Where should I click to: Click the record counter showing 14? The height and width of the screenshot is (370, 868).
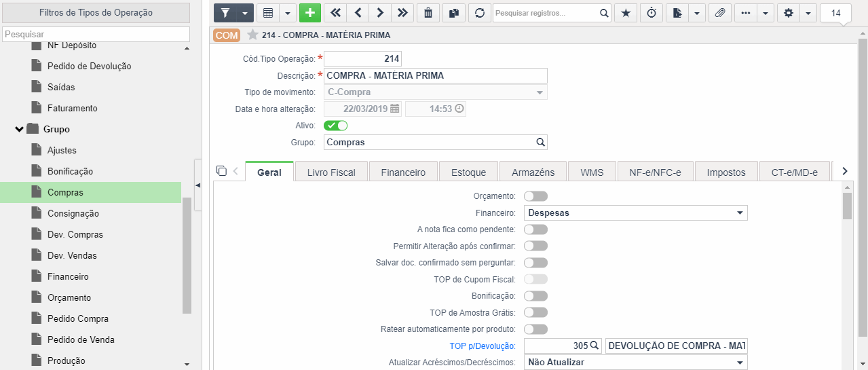[835, 13]
